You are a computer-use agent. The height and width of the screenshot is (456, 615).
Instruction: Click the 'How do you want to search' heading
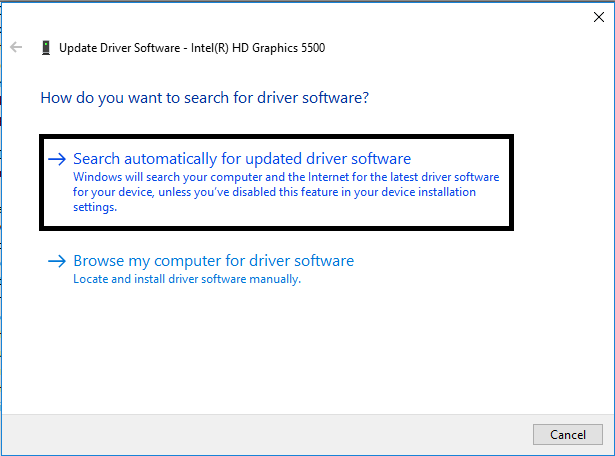click(x=204, y=98)
